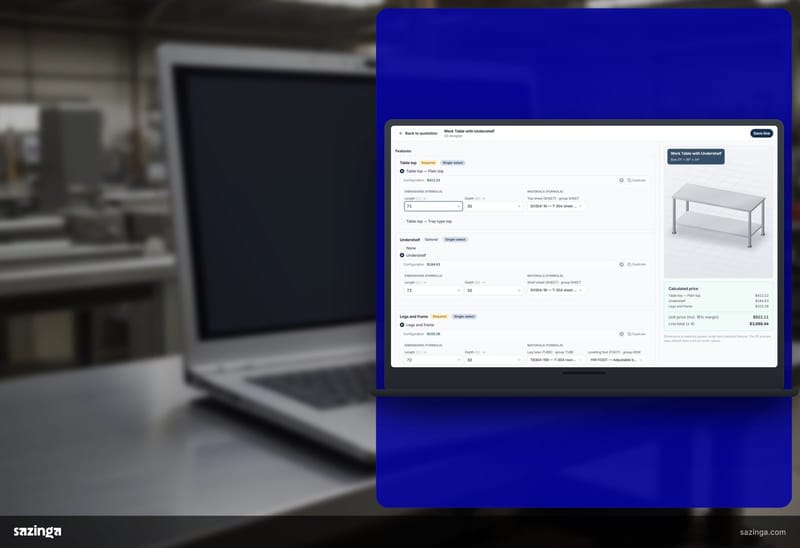Open the Undershelf configuration settings gear icon
800x548 pixels.
[x=621, y=264]
